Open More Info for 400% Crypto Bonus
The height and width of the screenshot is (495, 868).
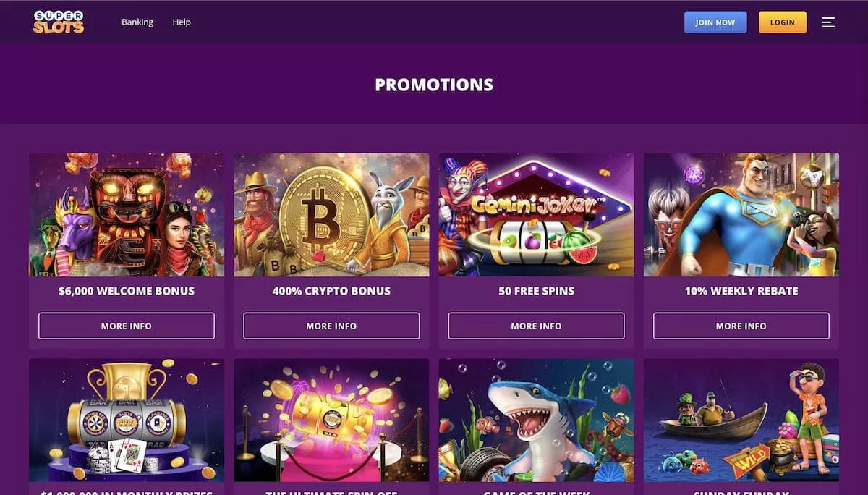coord(331,326)
